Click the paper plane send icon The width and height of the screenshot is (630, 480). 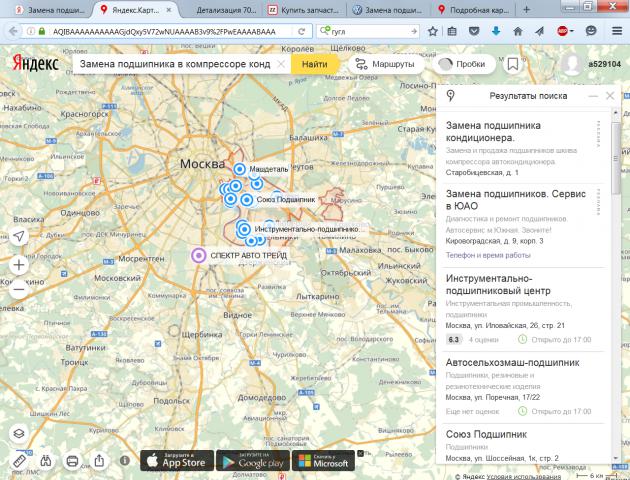tap(540, 31)
